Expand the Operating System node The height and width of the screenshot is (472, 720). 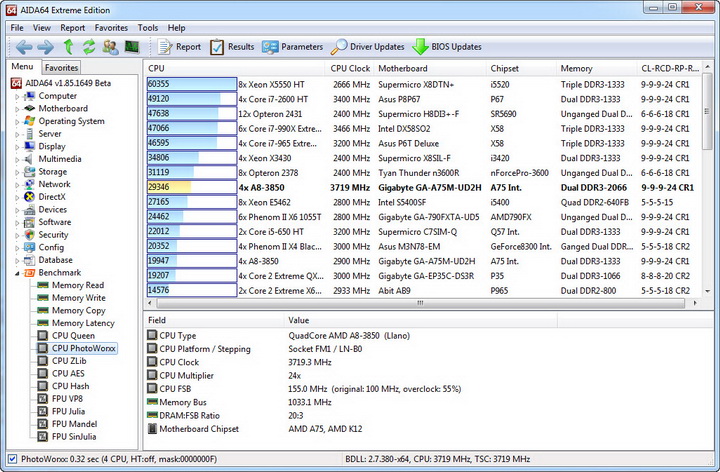click(17, 122)
